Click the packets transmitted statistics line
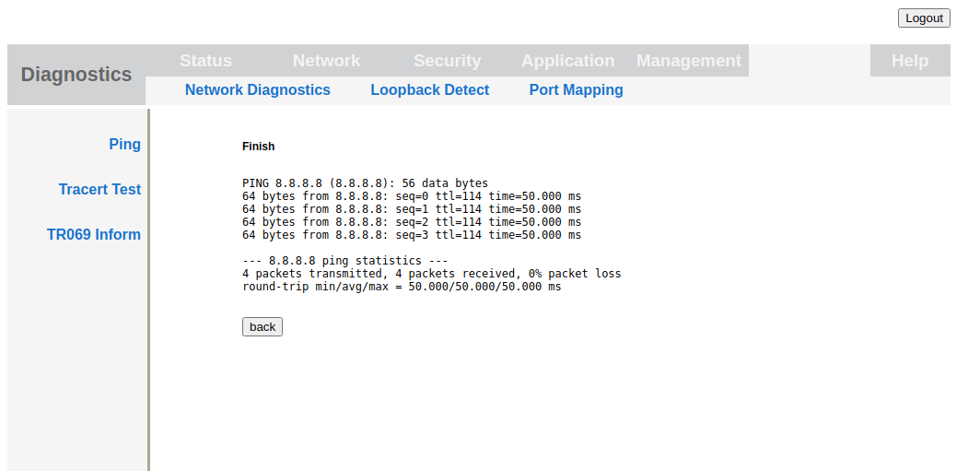Screen dimensions: 980x471 coord(431,274)
